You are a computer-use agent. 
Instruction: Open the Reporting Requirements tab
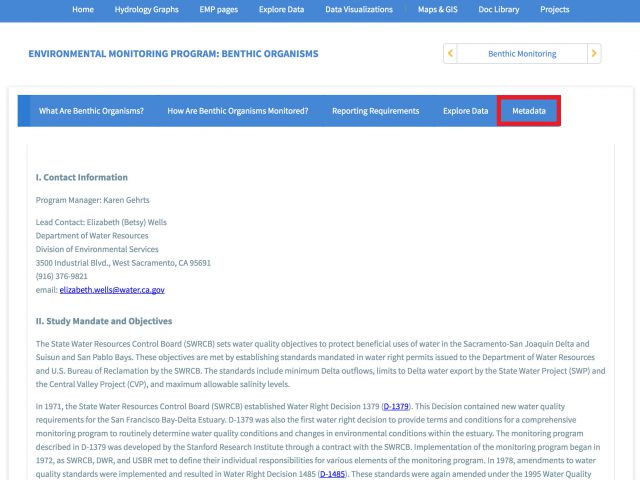376,111
